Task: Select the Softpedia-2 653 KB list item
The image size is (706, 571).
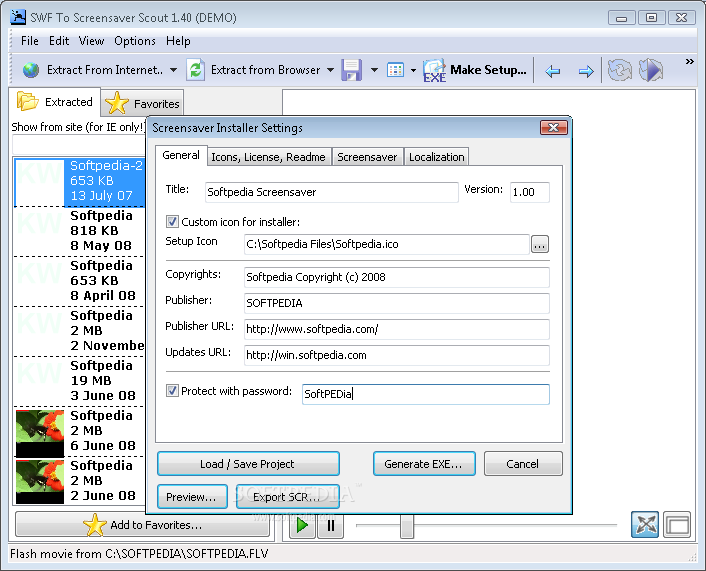Action: [80, 181]
